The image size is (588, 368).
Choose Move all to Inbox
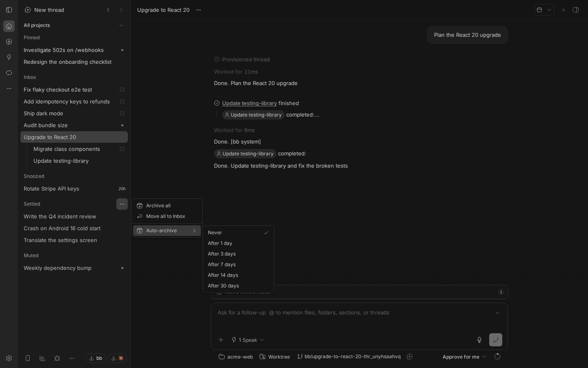(x=167, y=216)
